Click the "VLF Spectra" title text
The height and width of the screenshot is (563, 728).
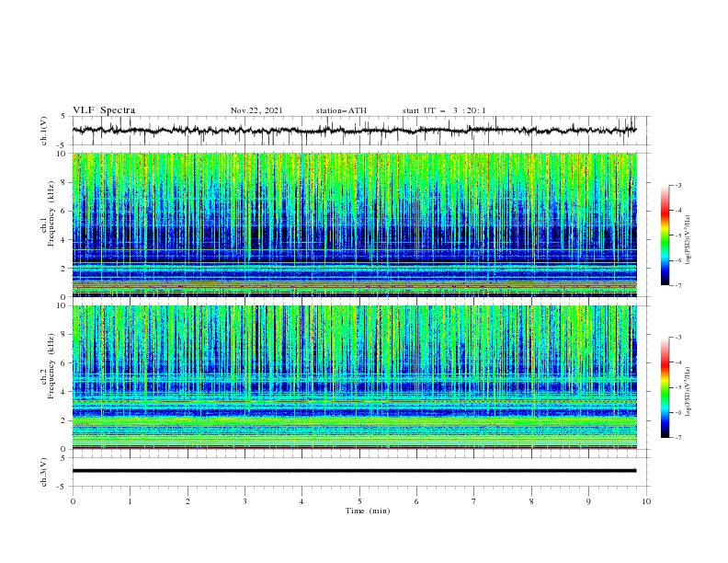(104, 110)
